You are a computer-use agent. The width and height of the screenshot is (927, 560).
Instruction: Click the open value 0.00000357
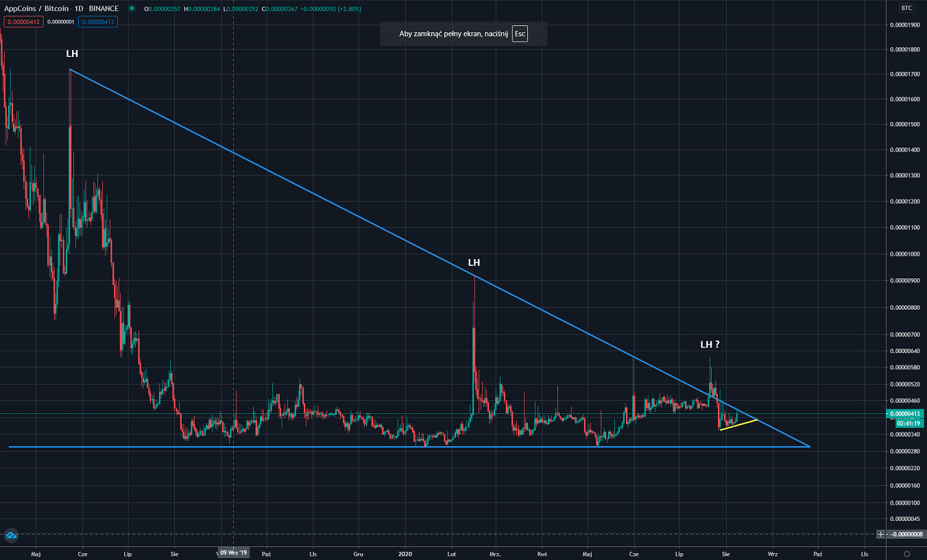[165, 8]
